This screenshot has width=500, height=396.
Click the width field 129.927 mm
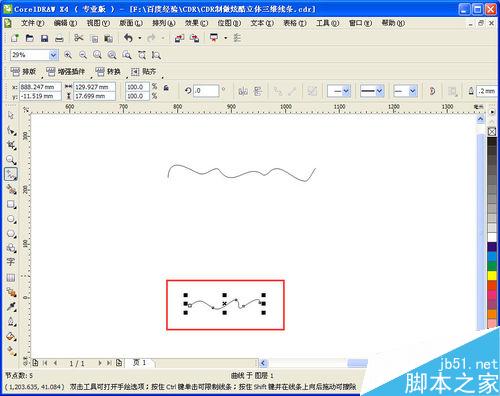[x=94, y=87]
